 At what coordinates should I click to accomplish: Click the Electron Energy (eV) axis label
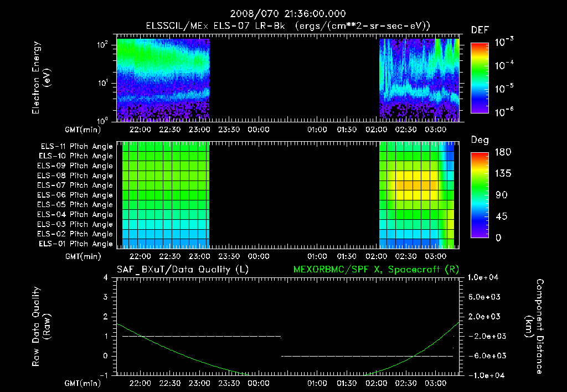coord(41,78)
